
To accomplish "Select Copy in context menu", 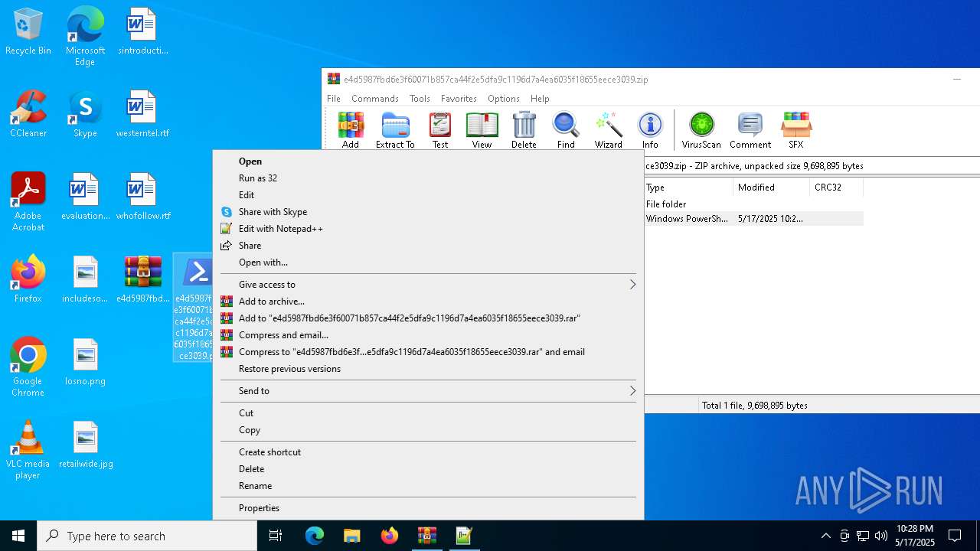I will [x=428, y=430].
